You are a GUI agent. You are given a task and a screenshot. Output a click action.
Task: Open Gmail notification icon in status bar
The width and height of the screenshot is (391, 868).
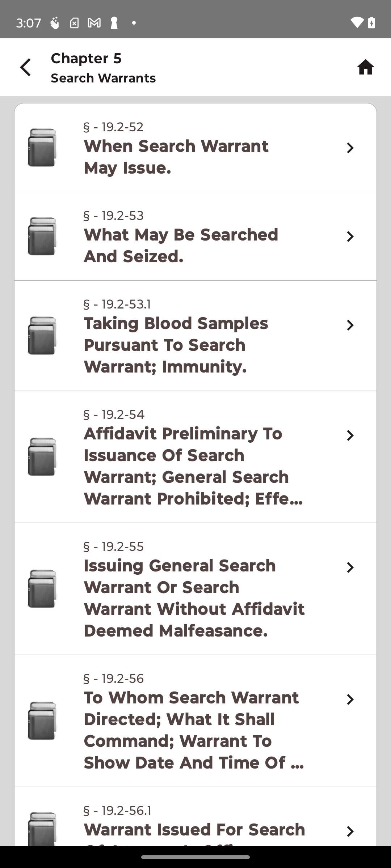[94, 23]
